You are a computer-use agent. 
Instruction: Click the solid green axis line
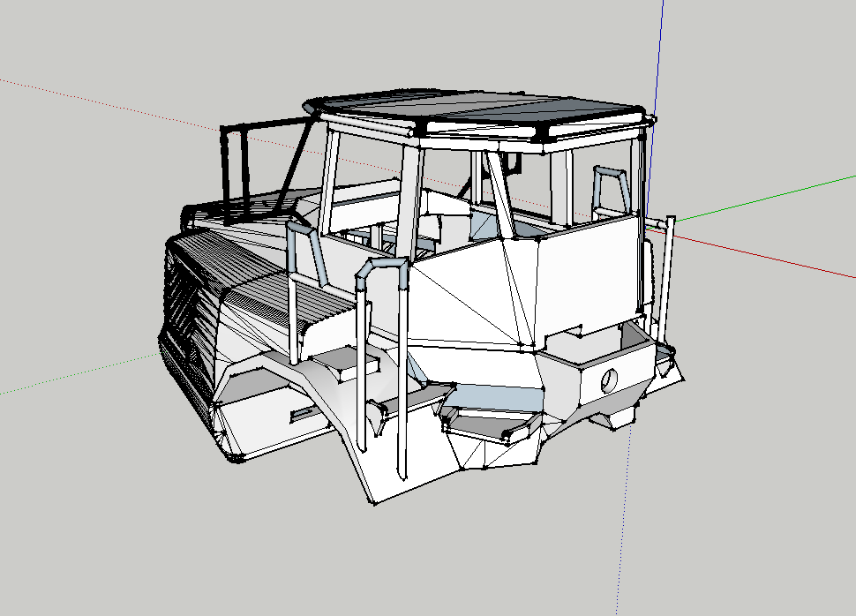768,198
